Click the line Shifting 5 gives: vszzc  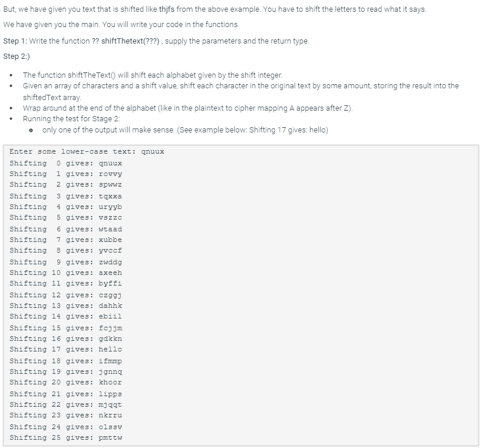tap(65, 217)
